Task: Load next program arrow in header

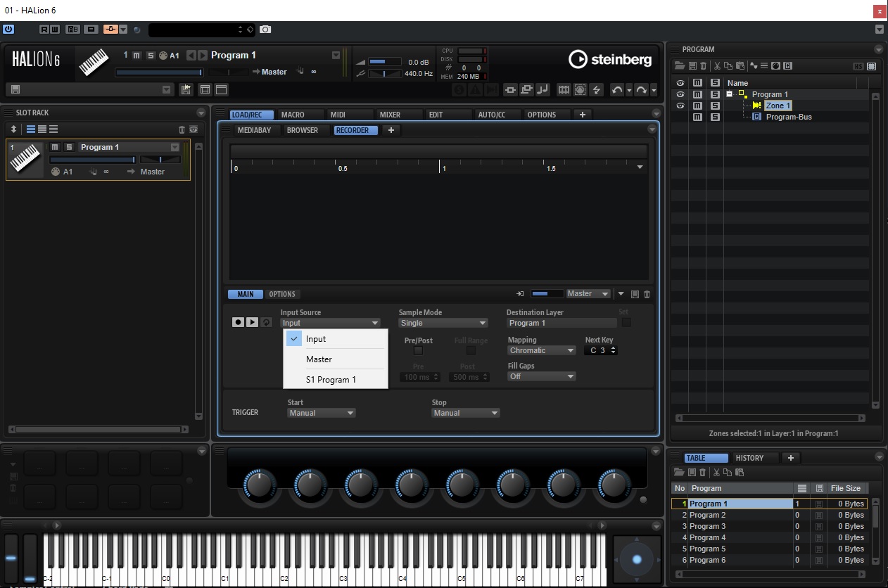Action: click(x=203, y=56)
